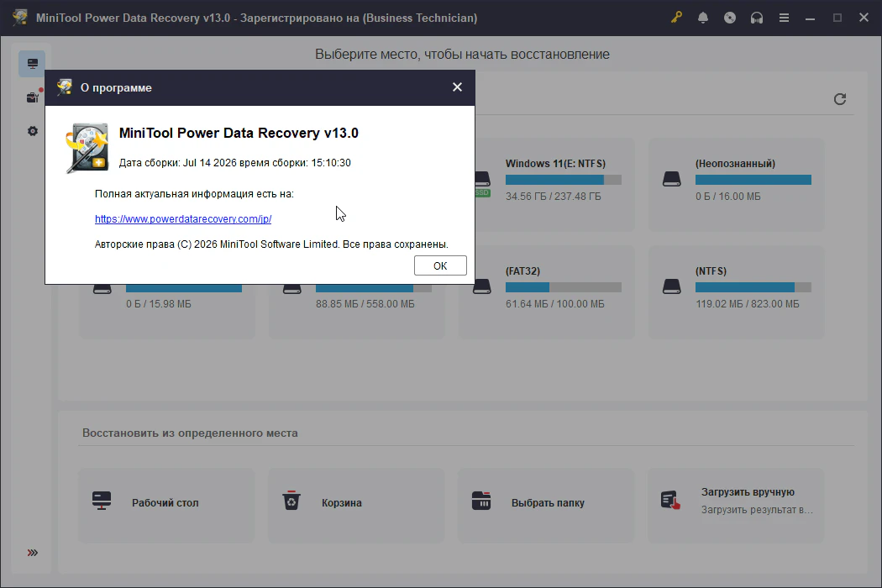This screenshot has height=588, width=882.
Task: Open the toolbox icon in the sidebar
Action: (33, 97)
